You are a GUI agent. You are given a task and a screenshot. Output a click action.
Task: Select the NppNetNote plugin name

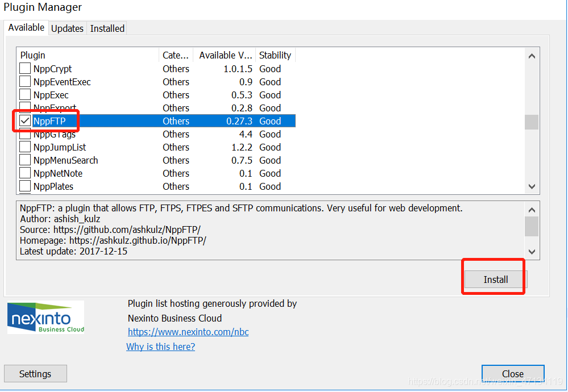(x=58, y=173)
